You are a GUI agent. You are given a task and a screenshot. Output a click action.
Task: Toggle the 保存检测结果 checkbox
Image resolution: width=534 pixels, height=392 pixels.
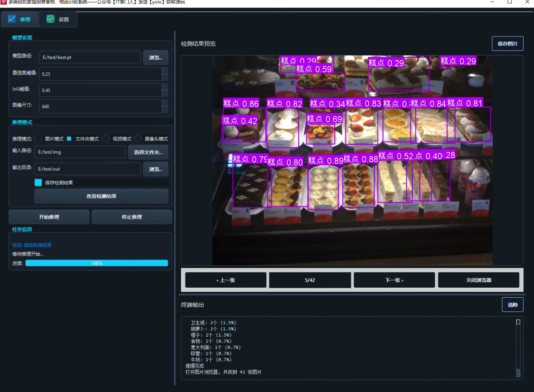point(38,183)
